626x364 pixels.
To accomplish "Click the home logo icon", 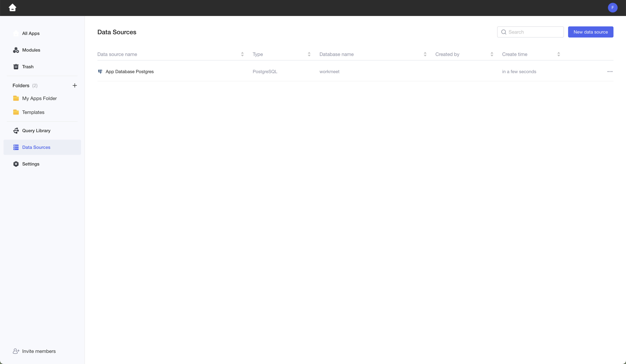I will tap(12, 8).
